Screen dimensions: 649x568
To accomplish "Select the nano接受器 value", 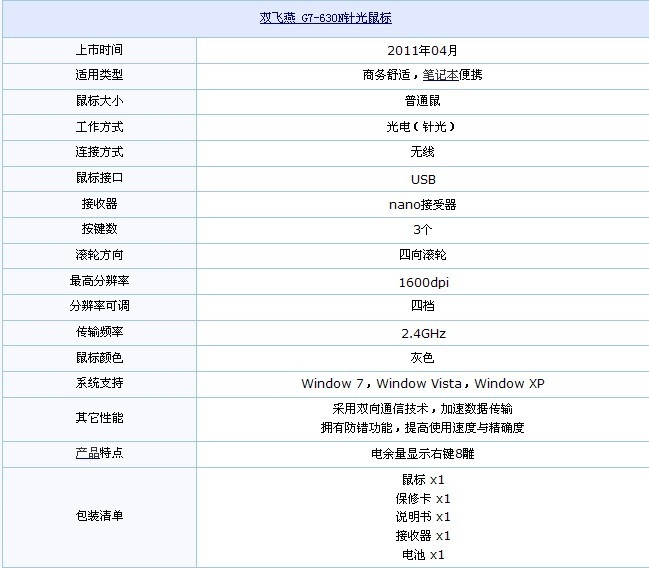I will 422,205.
